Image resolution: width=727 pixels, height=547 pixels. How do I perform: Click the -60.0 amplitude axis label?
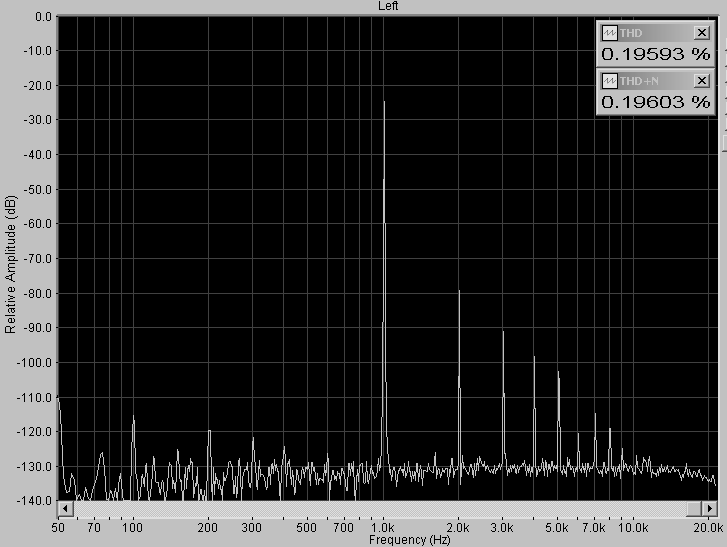[37, 223]
